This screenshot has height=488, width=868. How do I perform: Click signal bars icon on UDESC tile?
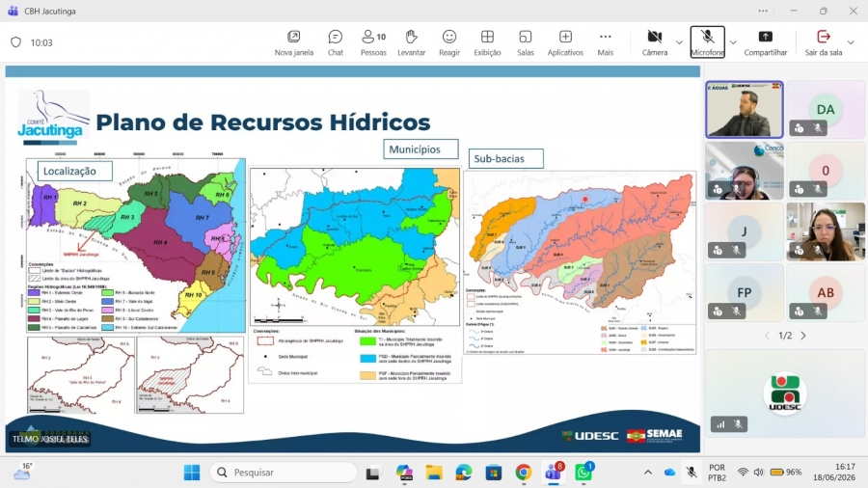click(720, 424)
